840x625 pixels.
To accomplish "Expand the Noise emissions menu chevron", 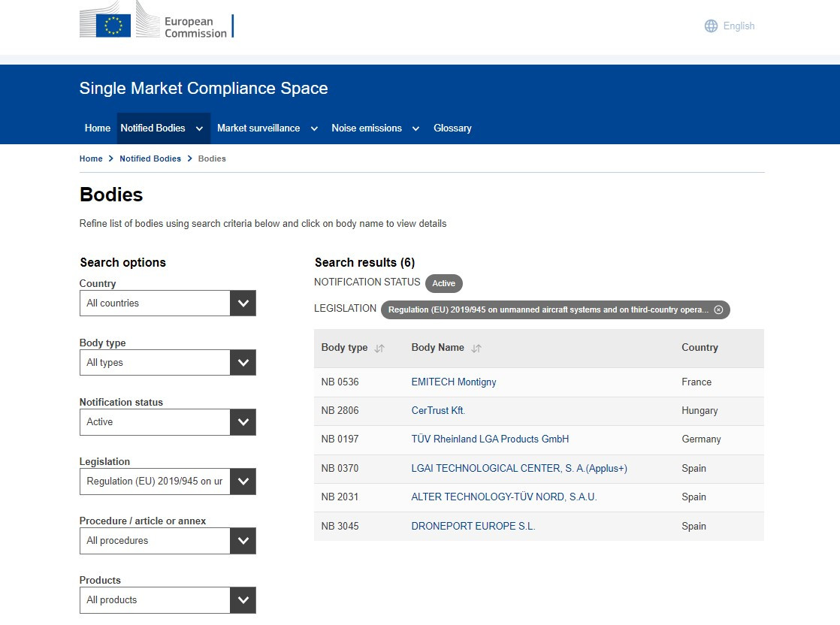I will [x=415, y=128].
